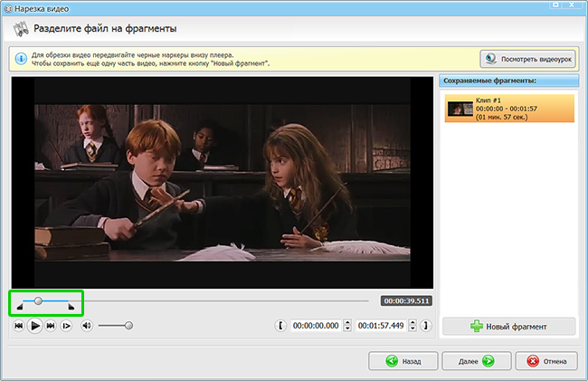This screenshot has height=381, width=588.
Task: Maximize the Нарезка видео window
Action: pyautogui.click(x=555, y=5)
